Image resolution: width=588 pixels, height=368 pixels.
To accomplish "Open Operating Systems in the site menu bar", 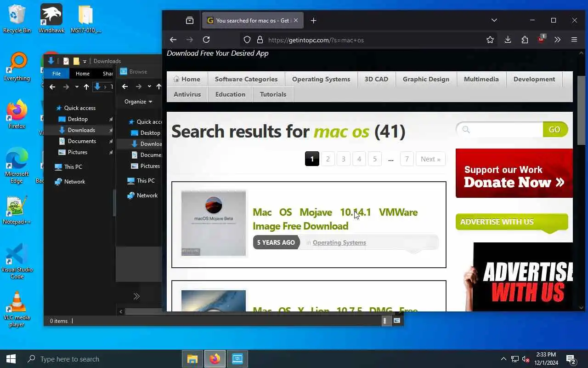I will click(x=321, y=79).
